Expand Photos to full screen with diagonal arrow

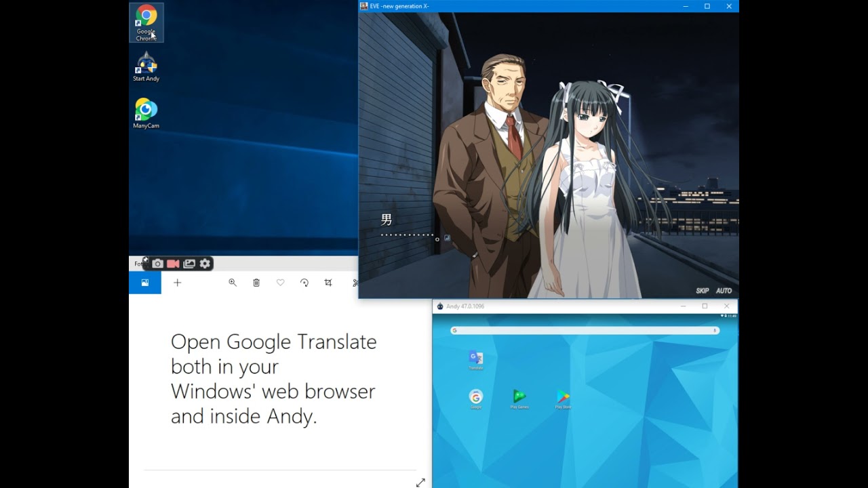420,483
